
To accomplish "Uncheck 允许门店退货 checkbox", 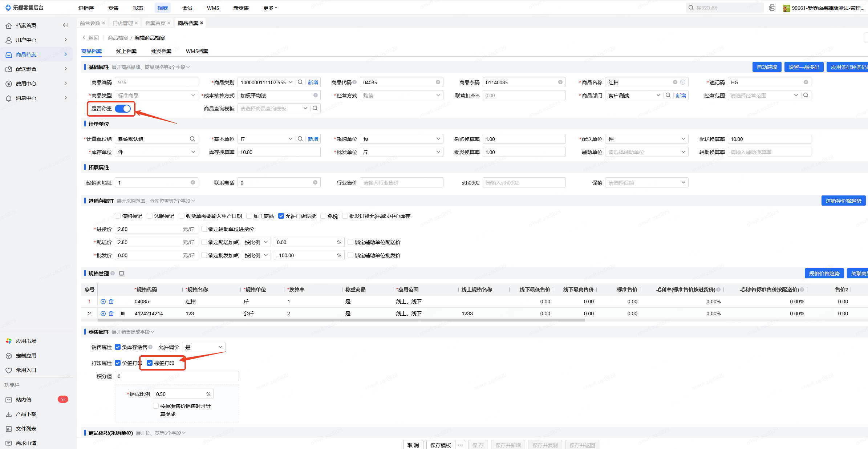I will [x=281, y=216].
